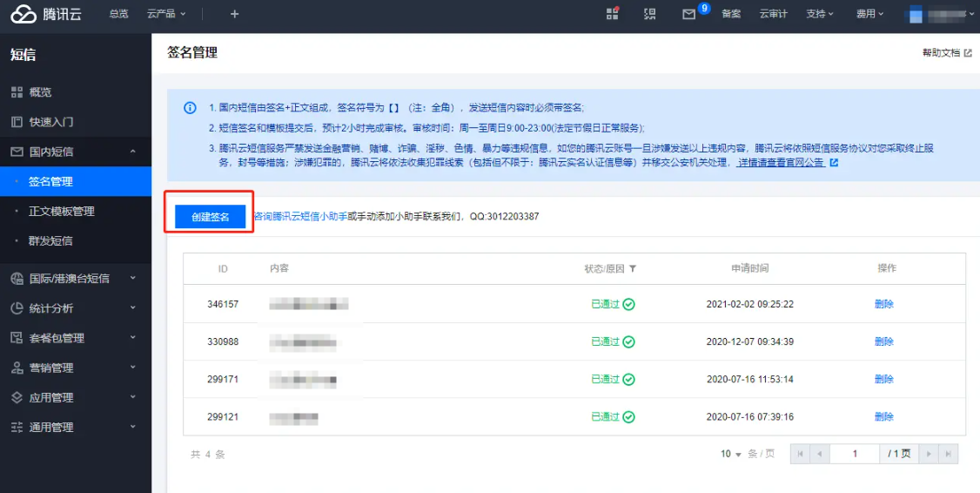Open the plus add-shortcut icon in top bar
The image size is (980, 493).
click(x=234, y=14)
